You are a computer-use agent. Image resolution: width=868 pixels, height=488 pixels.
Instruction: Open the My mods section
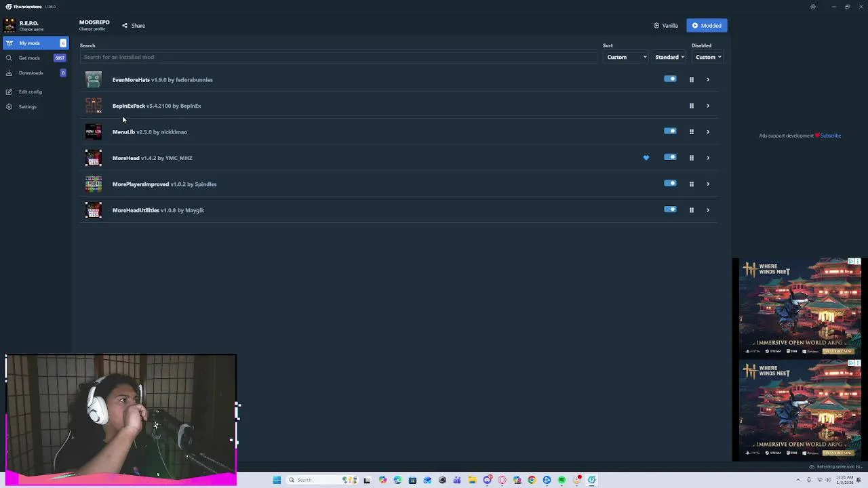coord(35,43)
